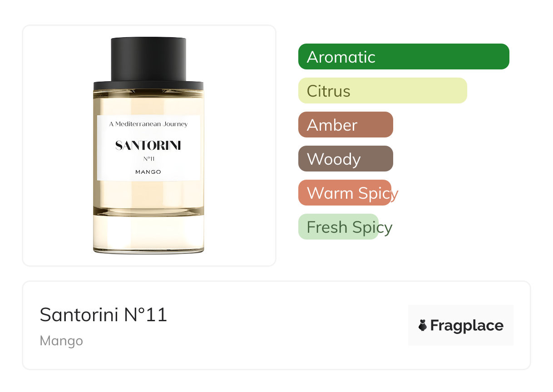Click A Mediterranean Journey text on label
This screenshot has width=553, height=392.
[148, 124]
